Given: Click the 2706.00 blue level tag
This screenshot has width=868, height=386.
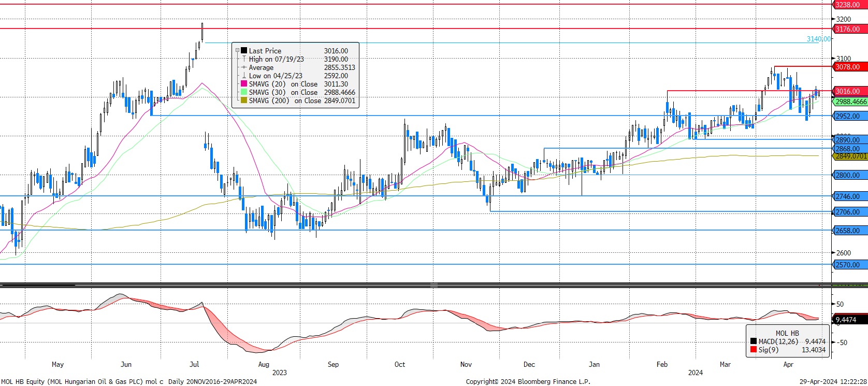Looking at the screenshot, I should click(x=849, y=212).
